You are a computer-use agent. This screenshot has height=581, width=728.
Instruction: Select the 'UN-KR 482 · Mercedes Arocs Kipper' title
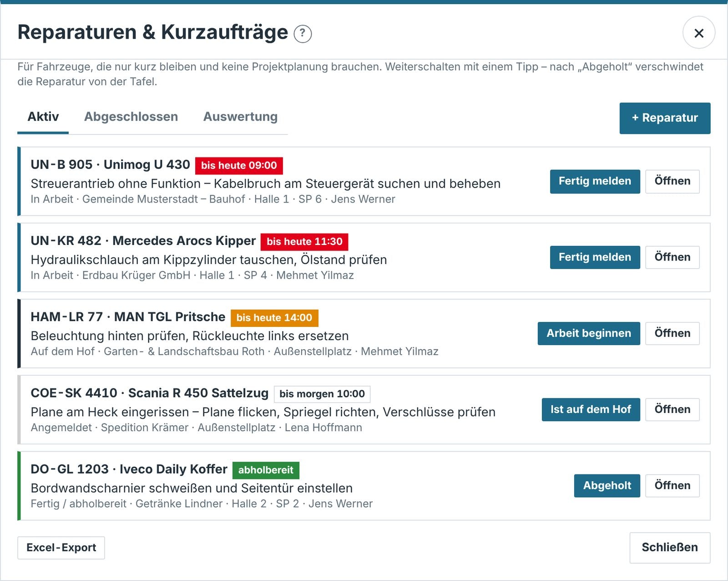point(143,241)
